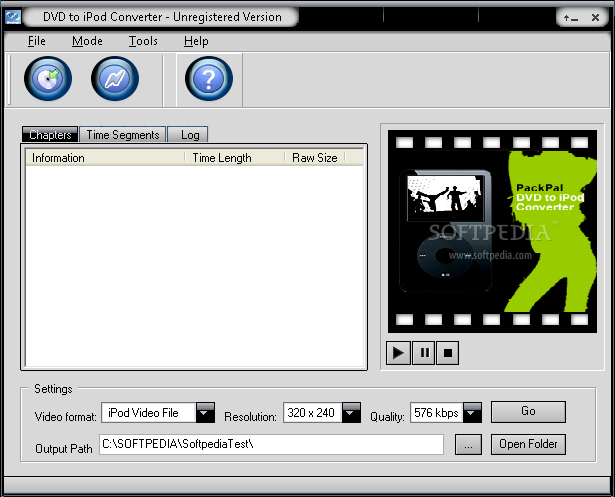Switch to the Time Segments tab
Viewport: 615px width, 497px height.
123,135
